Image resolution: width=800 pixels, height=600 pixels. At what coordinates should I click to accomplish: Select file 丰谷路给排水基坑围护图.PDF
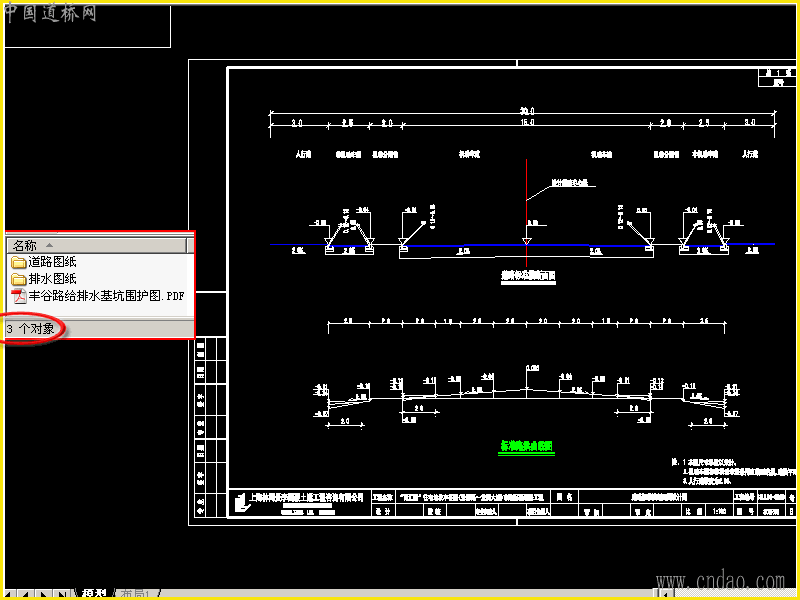click(x=106, y=296)
